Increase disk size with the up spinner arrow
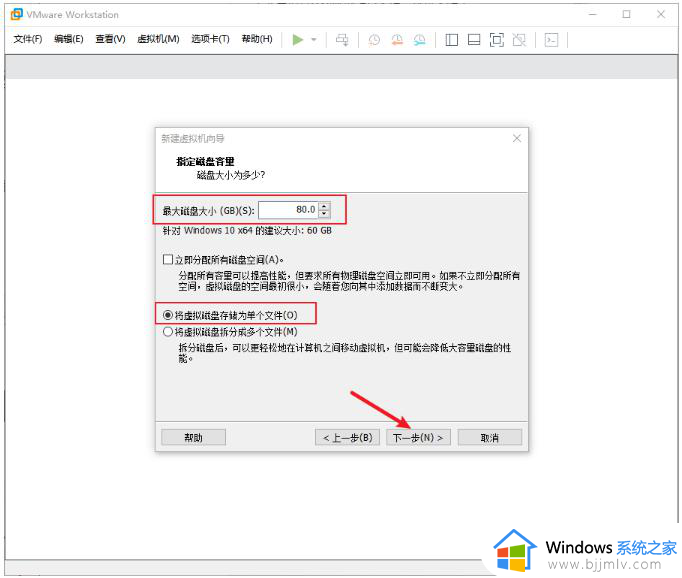 [324, 206]
